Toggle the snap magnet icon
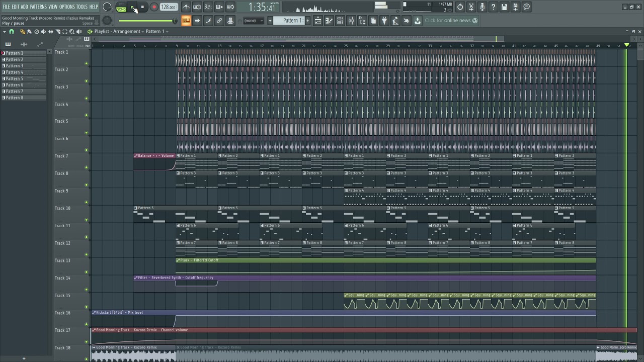 click(x=11, y=32)
